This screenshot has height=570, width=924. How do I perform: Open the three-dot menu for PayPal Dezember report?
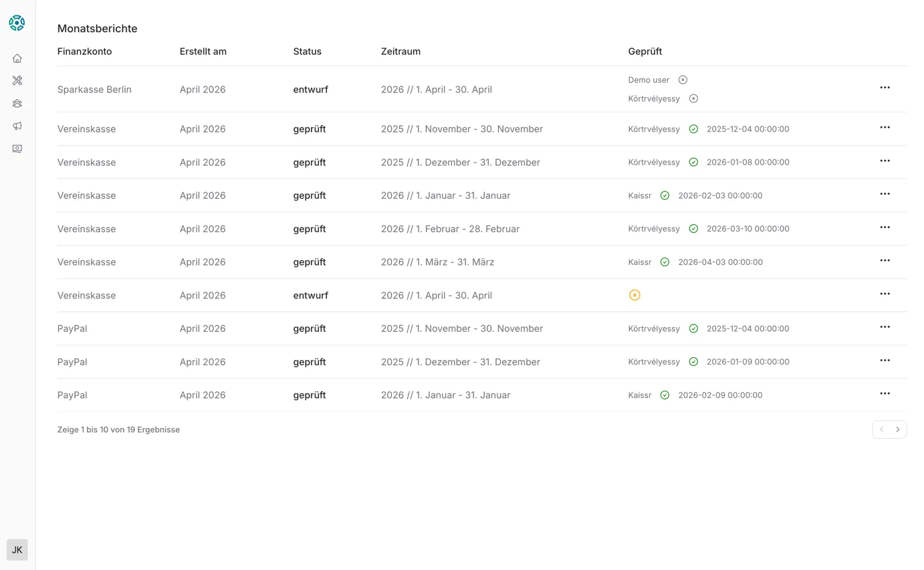click(x=885, y=361)
